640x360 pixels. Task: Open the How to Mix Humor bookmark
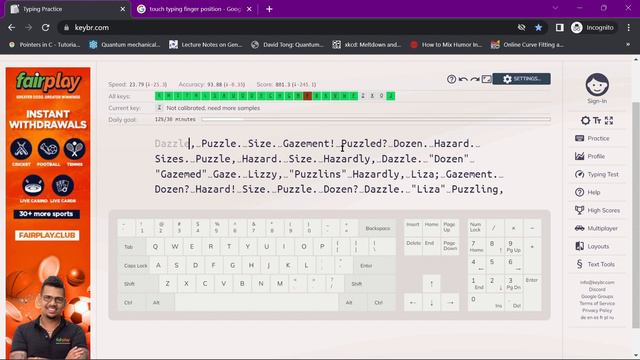[x=446, y=44]
